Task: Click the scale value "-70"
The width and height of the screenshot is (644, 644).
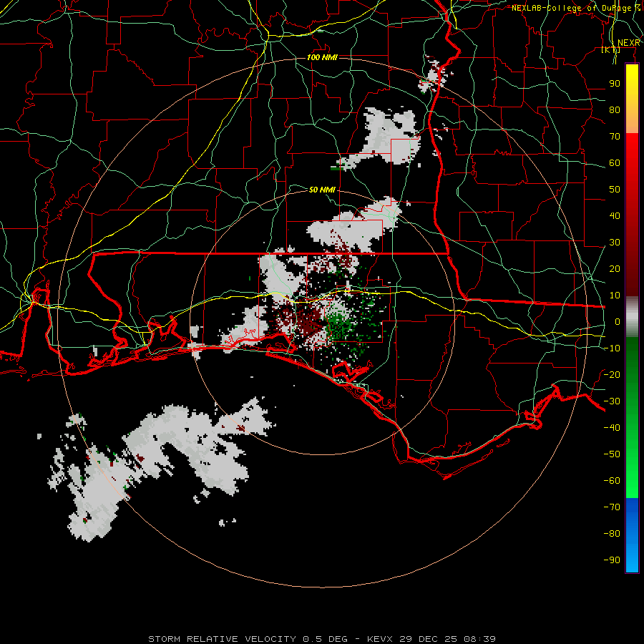Action: [612, 507]
